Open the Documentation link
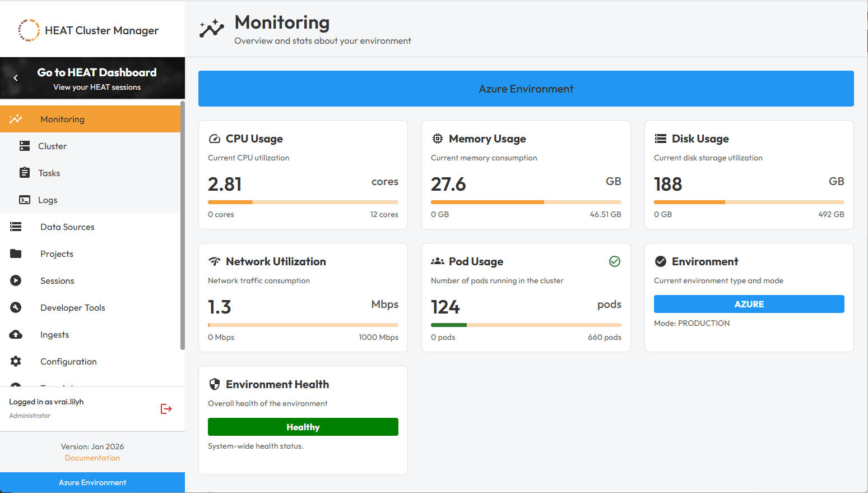 click(x=92, y=457)
